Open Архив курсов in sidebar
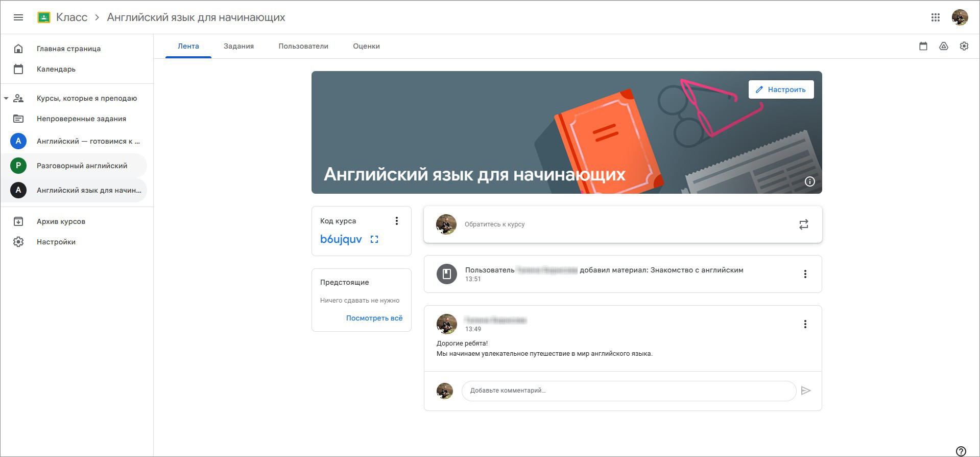 tap(61, 221)
